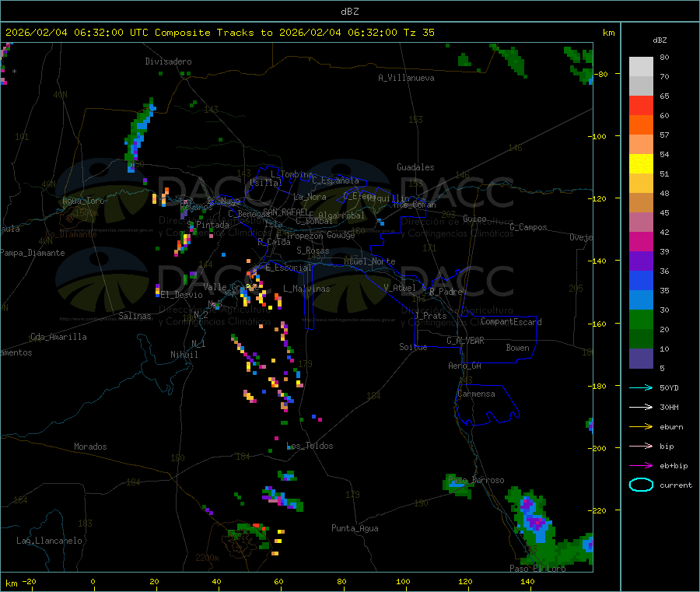
Task: Click the R_Padre place label
Action: [x=446, y=292]
